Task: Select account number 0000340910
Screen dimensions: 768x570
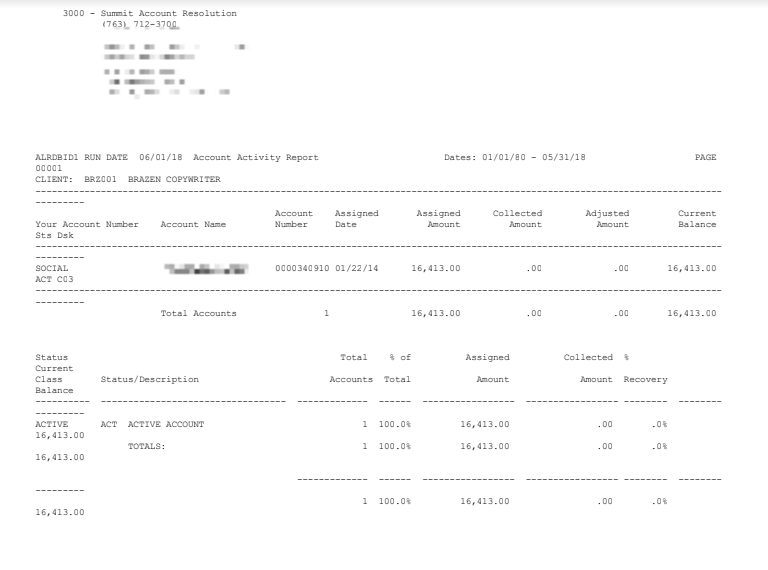Action: 302,269
